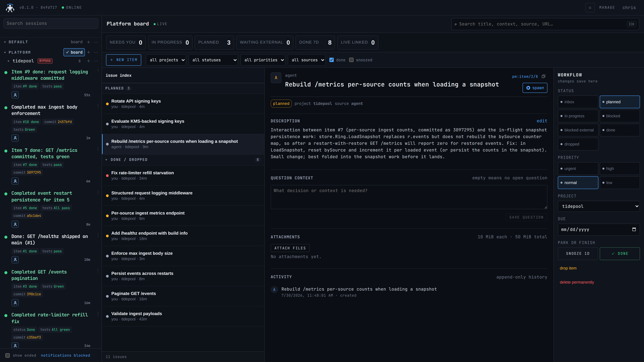Open kebab menu for Item 7 done session
The height and width of the screenshot is (362, 644).
98,149
